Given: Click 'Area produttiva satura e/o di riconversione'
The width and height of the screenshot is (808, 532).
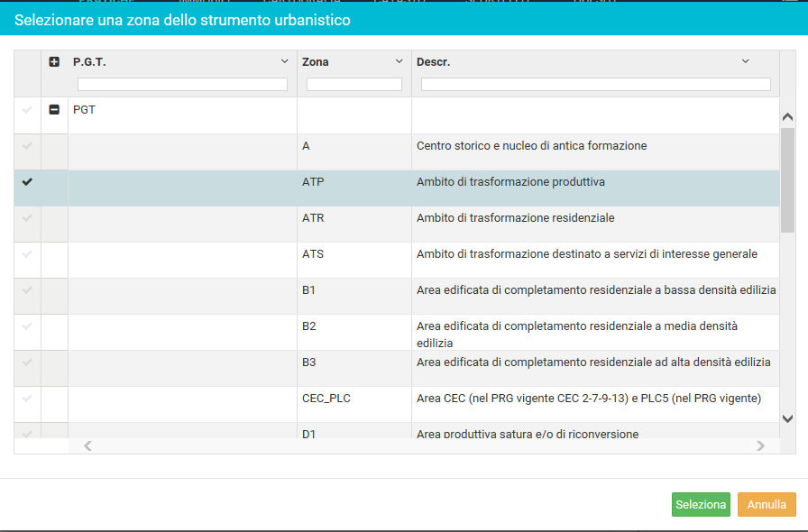Looking at the screenshot, I should click(528, 434).
